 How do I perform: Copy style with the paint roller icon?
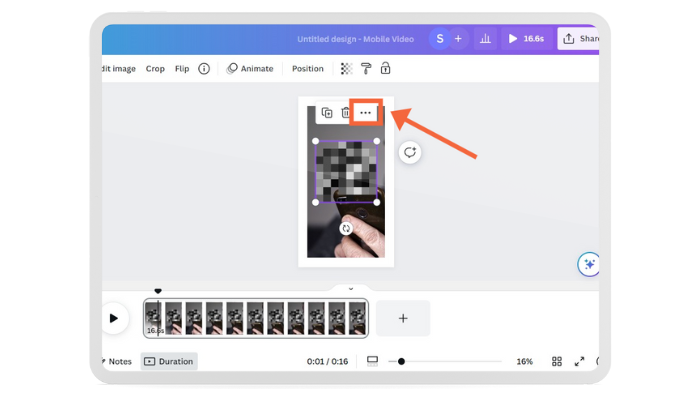coord(366,69)
